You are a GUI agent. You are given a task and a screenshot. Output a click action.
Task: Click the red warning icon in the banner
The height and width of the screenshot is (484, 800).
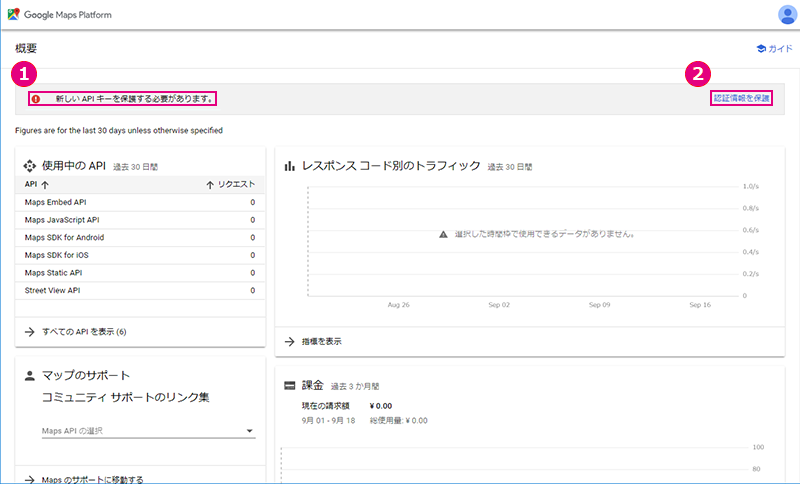click(x=36, y=99)
